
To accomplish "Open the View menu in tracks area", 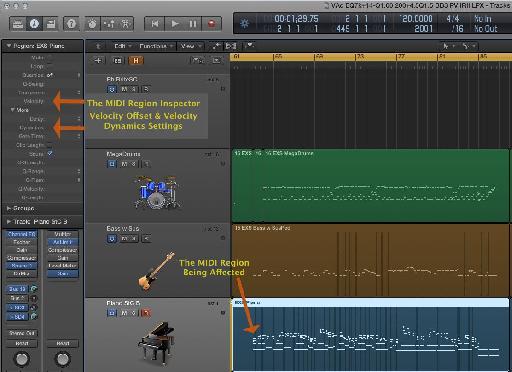I will pyautogui.click(x=190, y=46).
